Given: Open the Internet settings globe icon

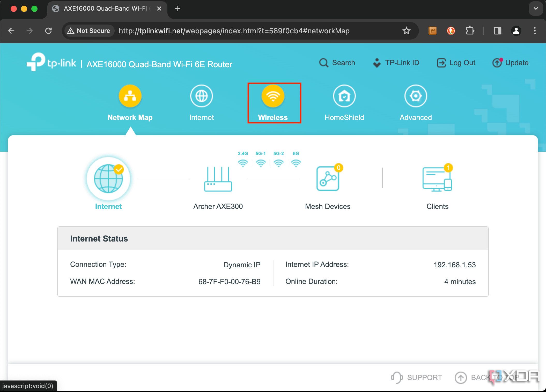Looking at the screenshot, I should pos(201,96).
